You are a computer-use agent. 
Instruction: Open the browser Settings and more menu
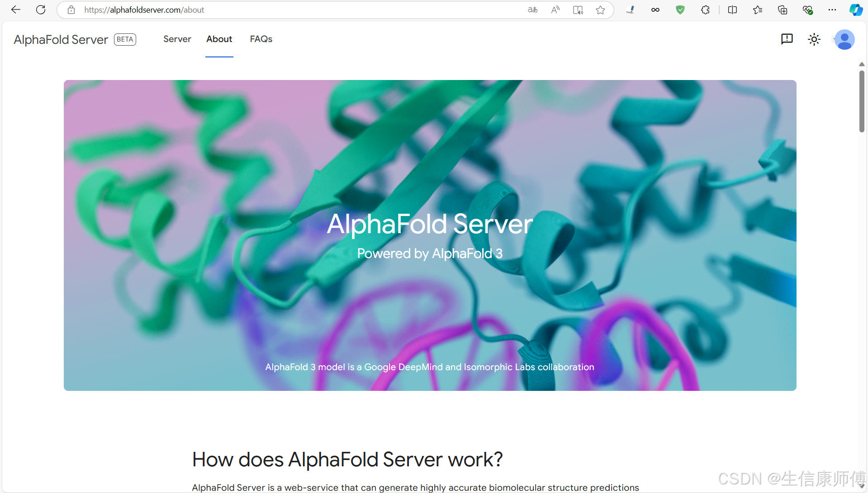(832, 10)
